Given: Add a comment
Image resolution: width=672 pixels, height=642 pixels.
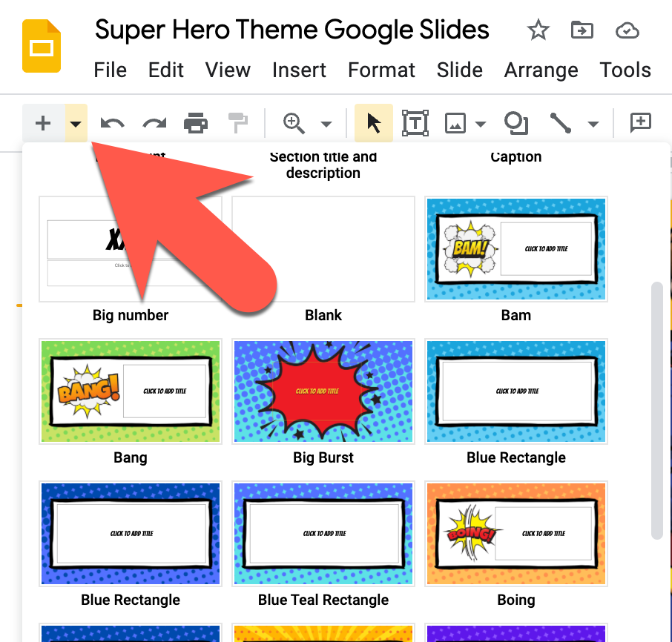Looking at the screenshot, I should pyautogui.click(x=641, y=123).
